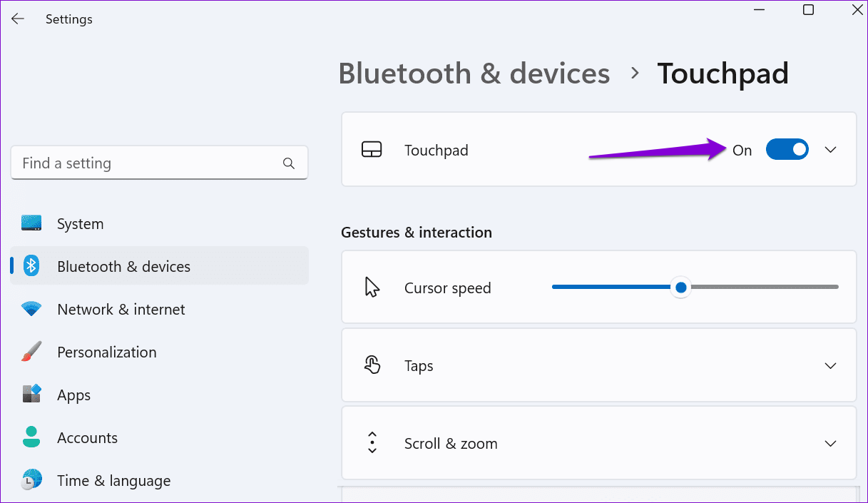868x503 pixels.
Task: Click the Network & internet Wi-Fi icon
Action: 31,309
